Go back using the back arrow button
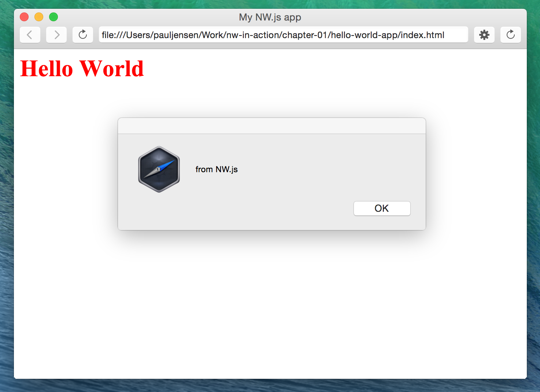Viewport: 540px width, 392px height. tap(30, 35)
